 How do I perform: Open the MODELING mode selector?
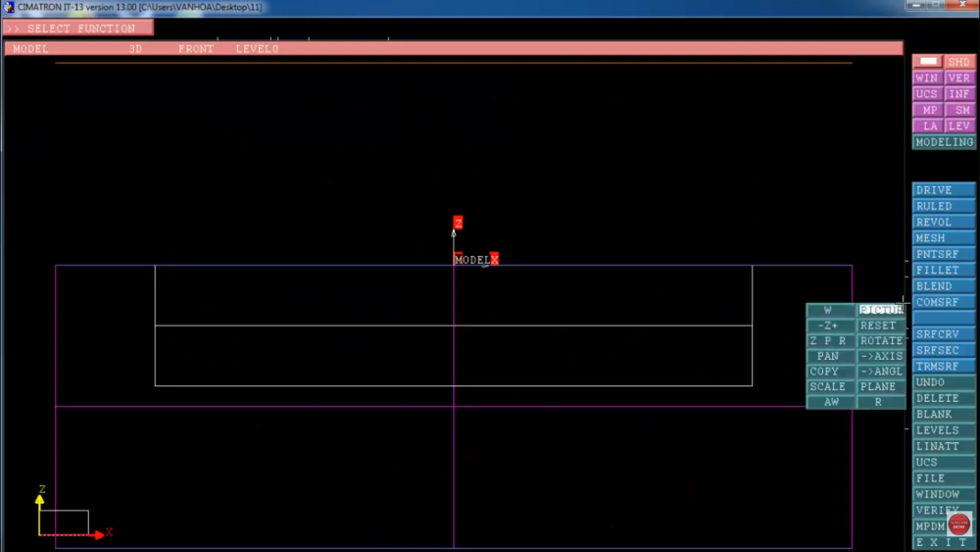pos(944,142)
